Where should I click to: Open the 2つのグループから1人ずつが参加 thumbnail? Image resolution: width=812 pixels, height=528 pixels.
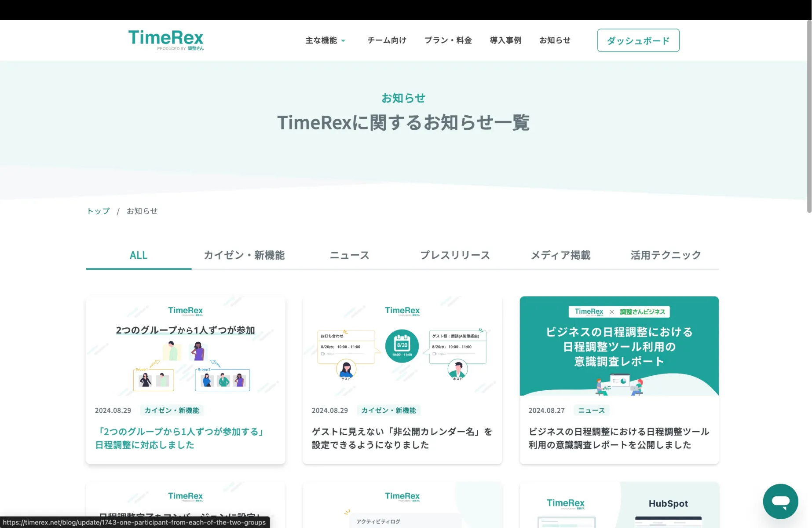(186, 346)
